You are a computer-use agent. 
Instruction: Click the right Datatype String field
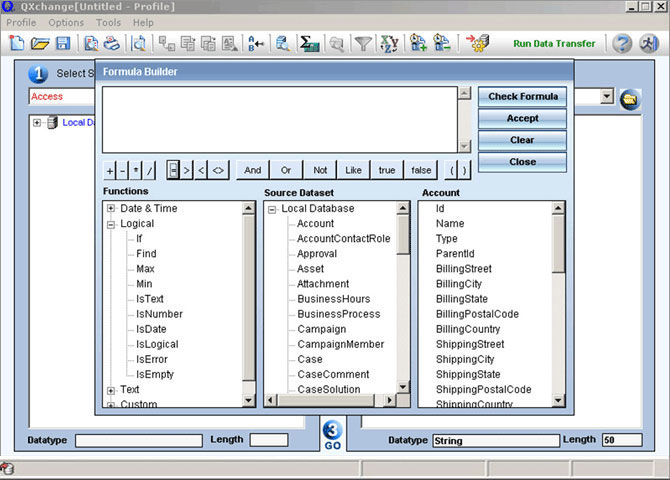point(496,441)
